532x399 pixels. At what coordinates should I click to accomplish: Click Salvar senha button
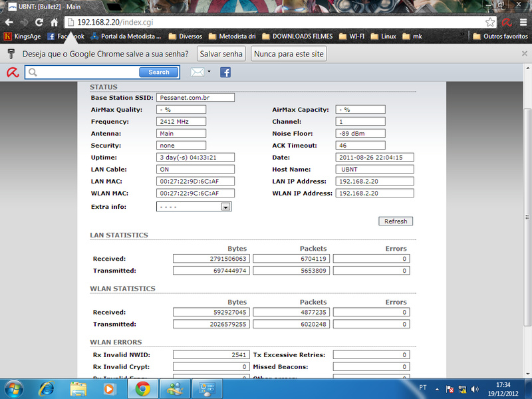coord(221,54)
